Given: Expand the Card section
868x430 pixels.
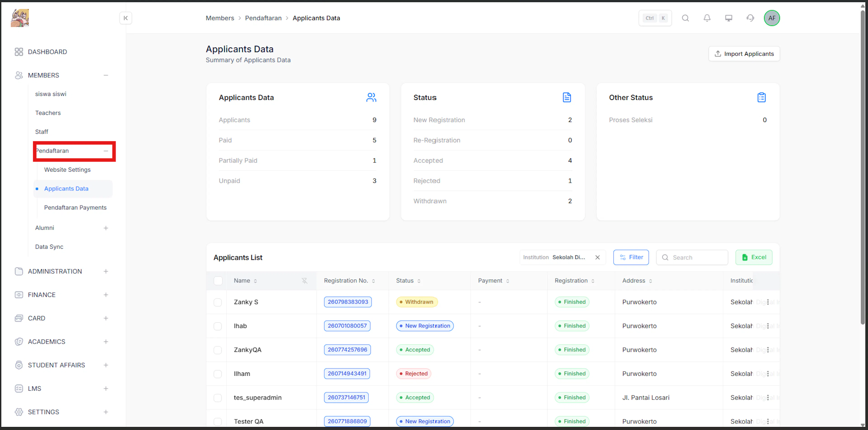Looking at the screenshot, I should point(106,318).
